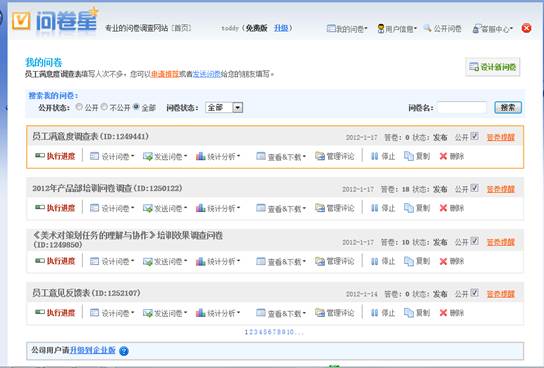Click 统计分析 chart icon for 美术对策划任务 survey
544x368 pixels.
pos(201,261)
